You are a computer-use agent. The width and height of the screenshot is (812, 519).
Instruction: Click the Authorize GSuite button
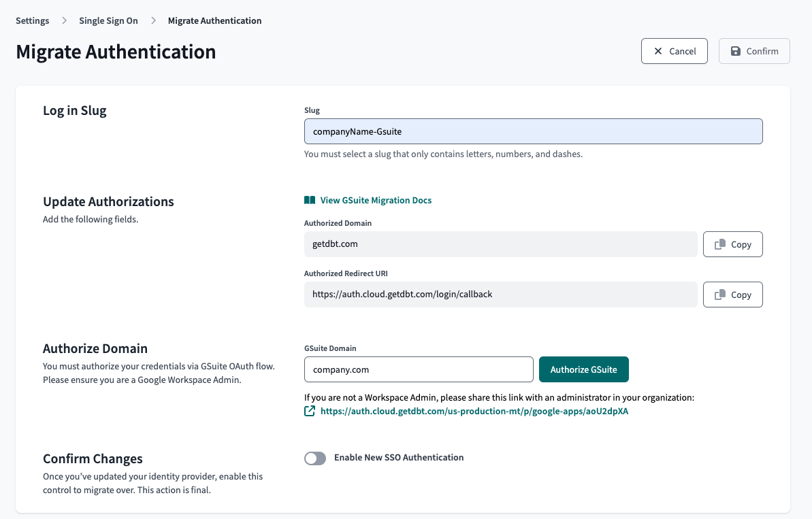click(x=583, y=369)
